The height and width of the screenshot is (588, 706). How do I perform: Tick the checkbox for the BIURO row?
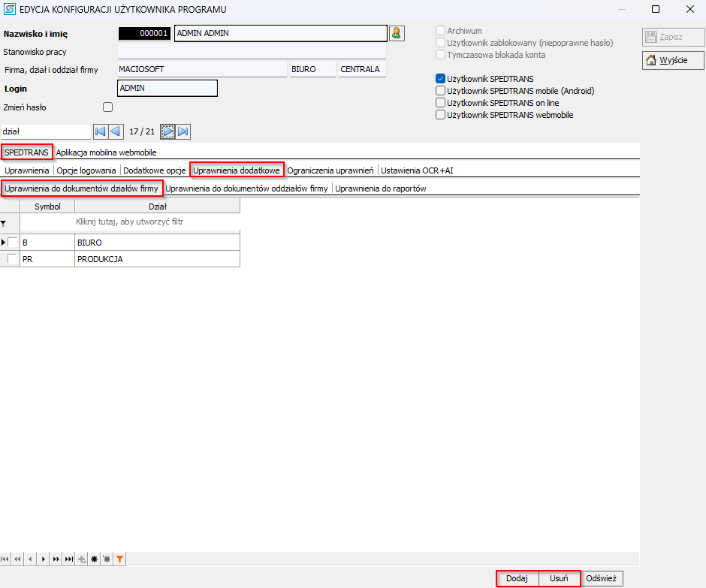pos(13,243)
